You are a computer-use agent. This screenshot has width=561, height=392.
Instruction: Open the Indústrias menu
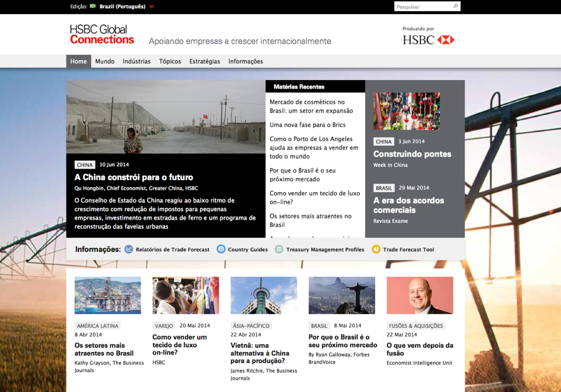point(137,61)
